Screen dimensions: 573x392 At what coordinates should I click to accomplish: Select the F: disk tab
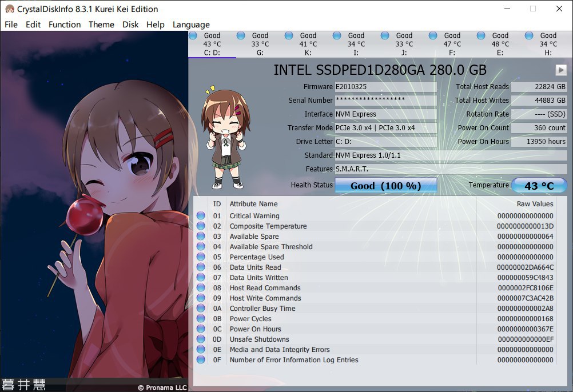click(x=452, y=44)
